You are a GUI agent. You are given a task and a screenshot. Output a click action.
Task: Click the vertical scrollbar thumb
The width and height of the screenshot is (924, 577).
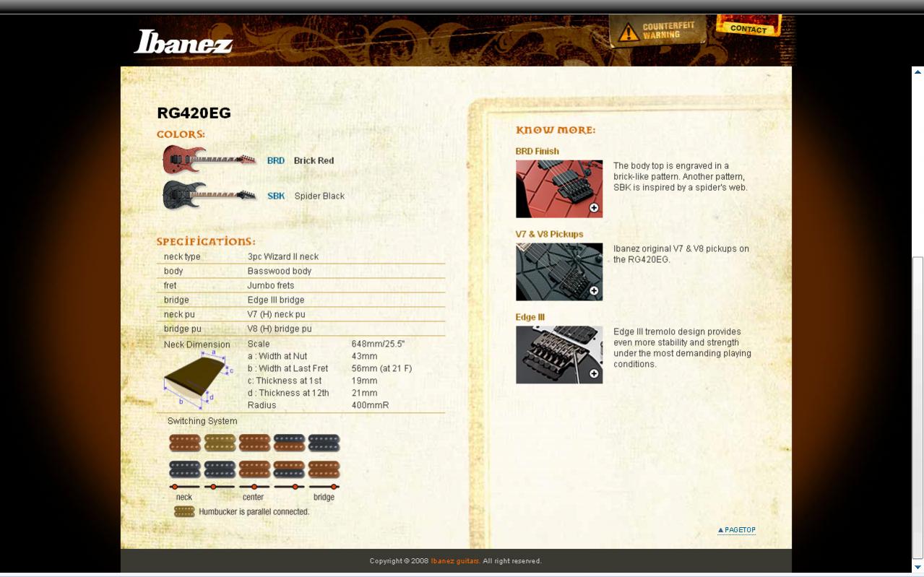click(917, 408)
